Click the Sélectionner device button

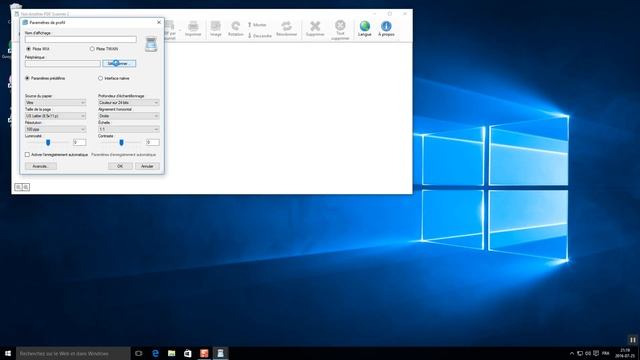click(119, 64)
